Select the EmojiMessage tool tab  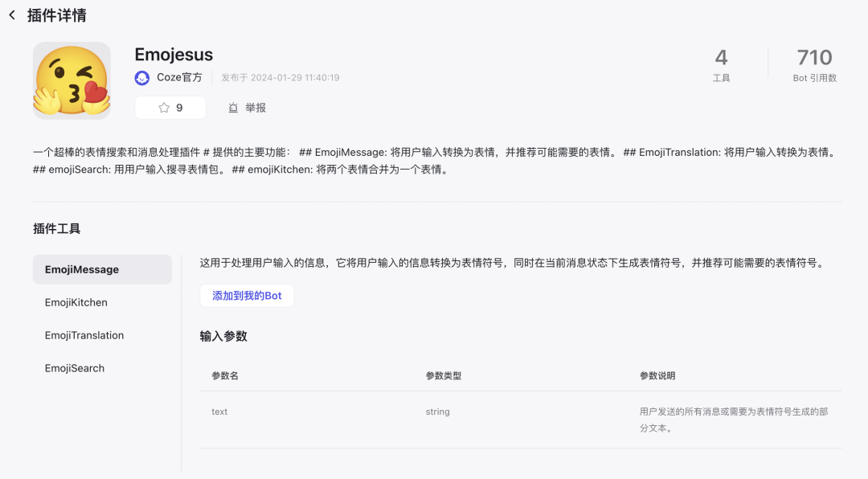tap(102, 270)
